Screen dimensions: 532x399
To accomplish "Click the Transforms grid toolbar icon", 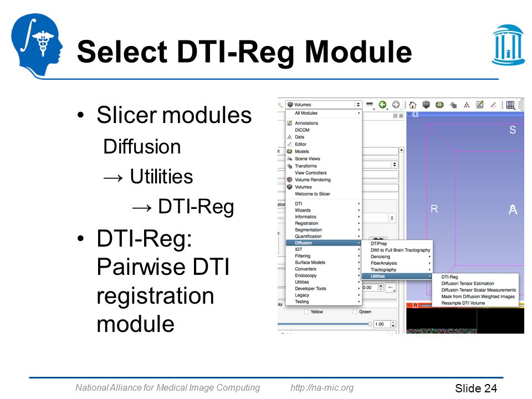I will [x=453, y=105].
